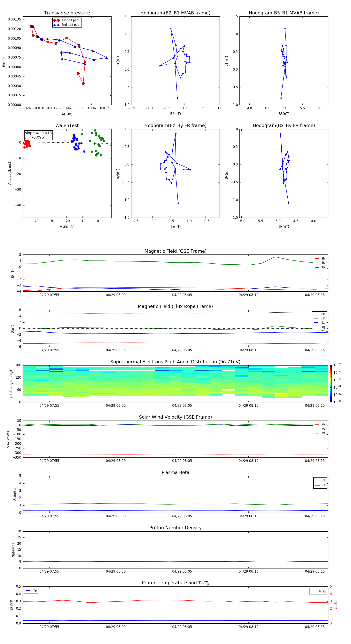This screenshot has height=644, width=351.
Task: Click the "A(T·m)" x-axis label
Action: (67, 114)
